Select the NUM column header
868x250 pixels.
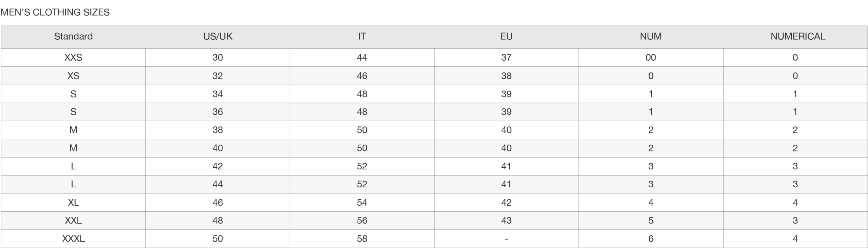651,36
